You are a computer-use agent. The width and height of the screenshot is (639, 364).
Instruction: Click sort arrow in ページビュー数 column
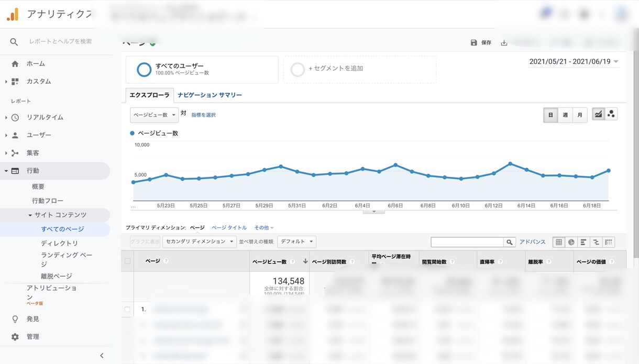click(x=305, y=261)
